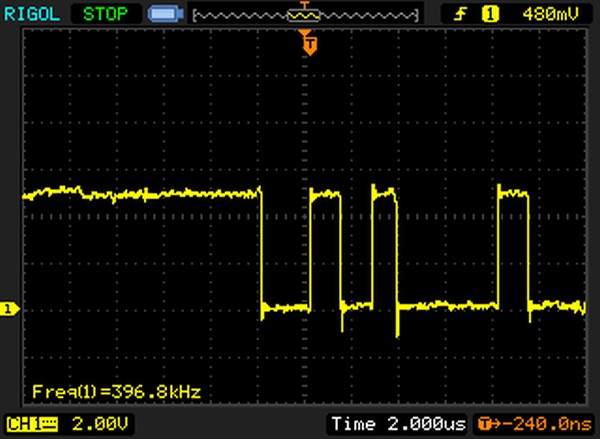Image resolution: width=600 pixels, height=439 pixels.
Task: Open the 2.00V vertical scale setting
Action: (x=98, y=424)
